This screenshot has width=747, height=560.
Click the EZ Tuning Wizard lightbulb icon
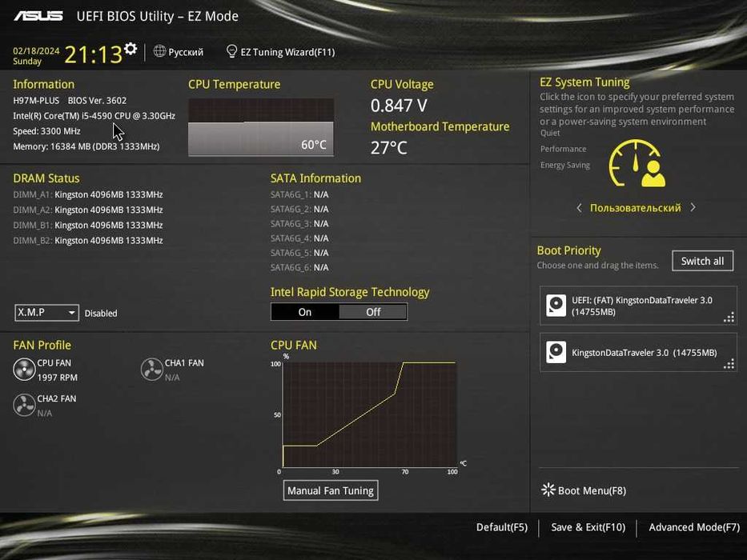(231, 51)
